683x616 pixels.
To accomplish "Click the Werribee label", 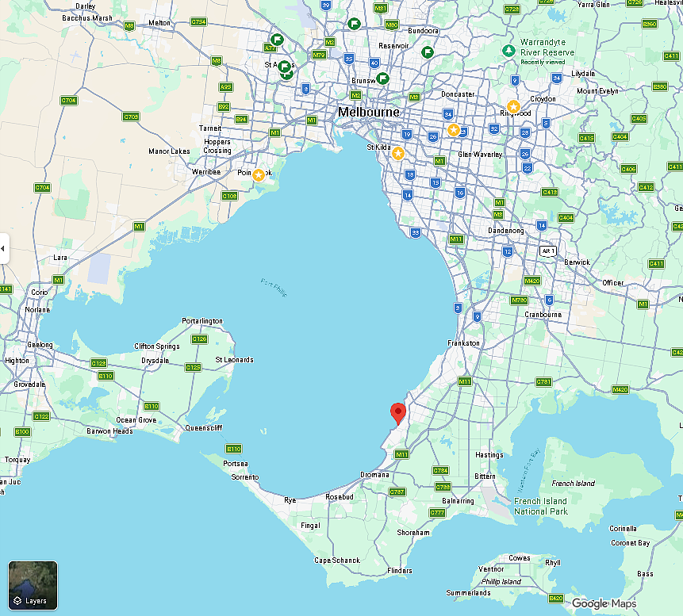I will (x=206, y=172).
